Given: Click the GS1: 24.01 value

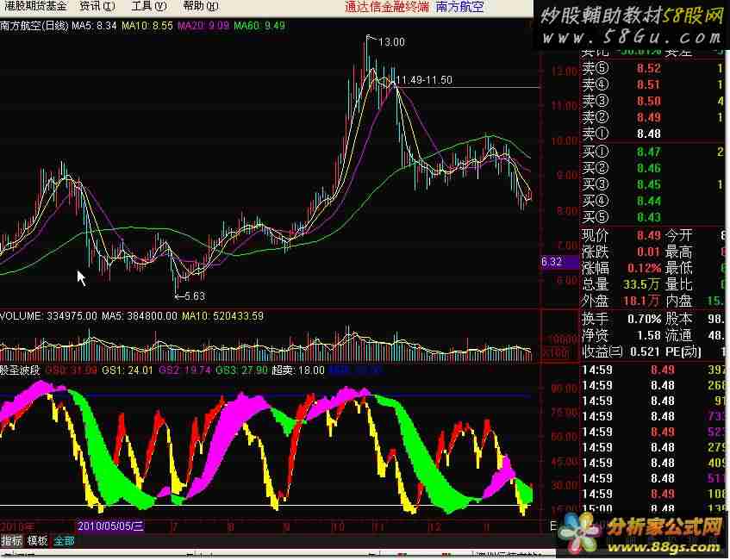Looking at the screenshot, I should (x=127, y=370).
